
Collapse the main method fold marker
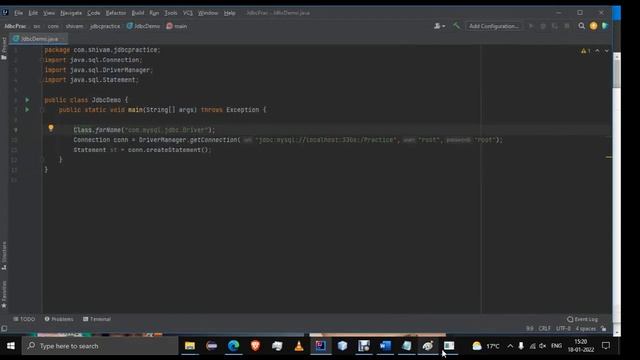tap(42, 110)
